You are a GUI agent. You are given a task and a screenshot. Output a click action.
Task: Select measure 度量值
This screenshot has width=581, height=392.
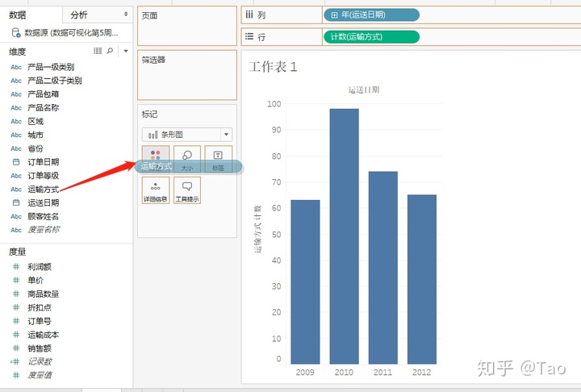point(40,375)
